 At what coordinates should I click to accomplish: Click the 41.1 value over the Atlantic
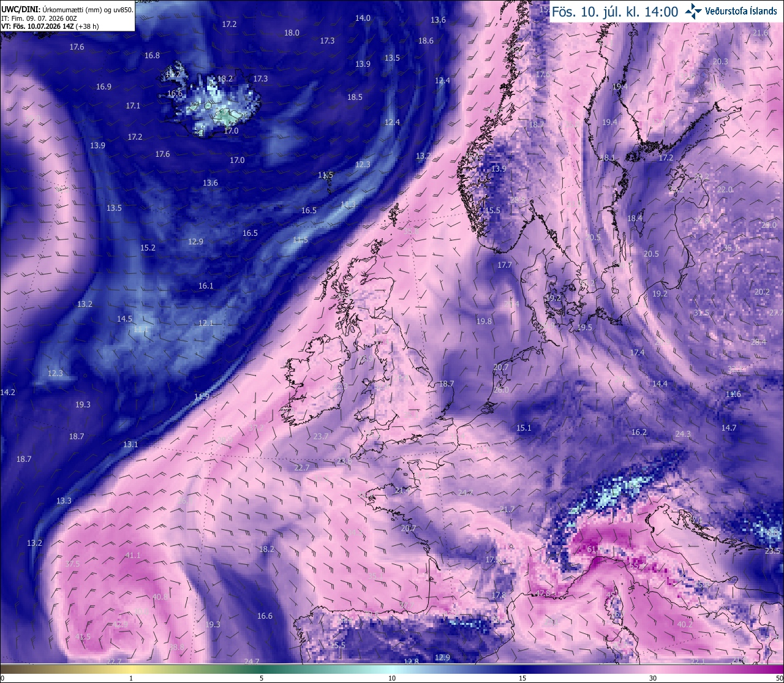coord(133,556)
